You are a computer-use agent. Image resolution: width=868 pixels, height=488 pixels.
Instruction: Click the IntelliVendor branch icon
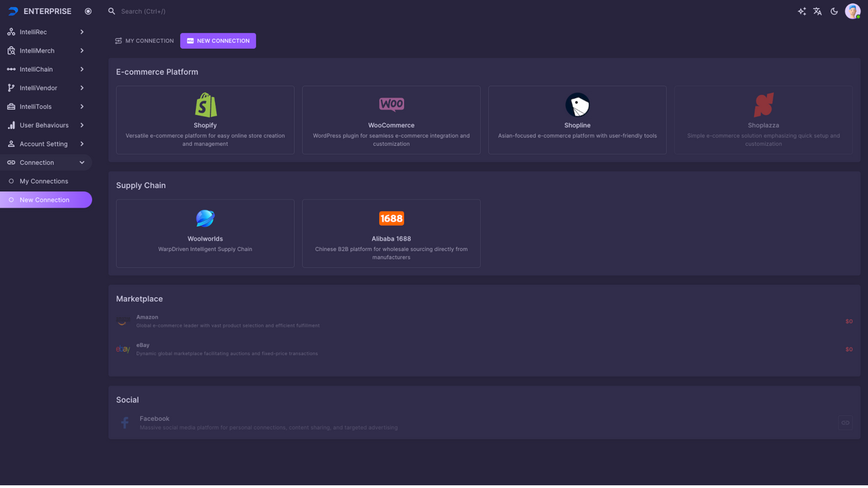click(x=11, y=88)
